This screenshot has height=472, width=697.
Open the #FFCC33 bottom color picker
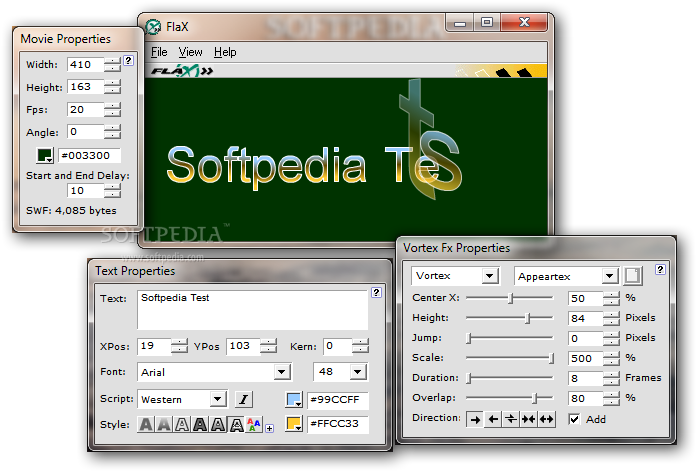click(294, 424)
